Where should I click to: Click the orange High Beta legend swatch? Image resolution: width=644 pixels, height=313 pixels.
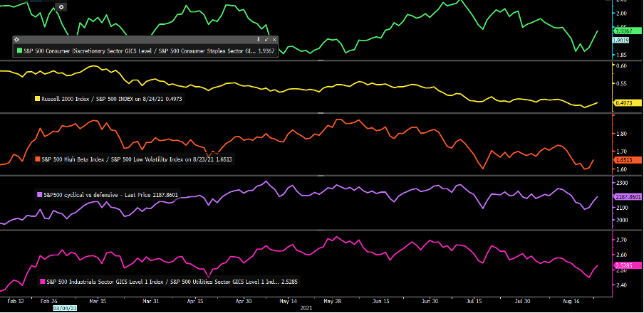click(37, 159)
